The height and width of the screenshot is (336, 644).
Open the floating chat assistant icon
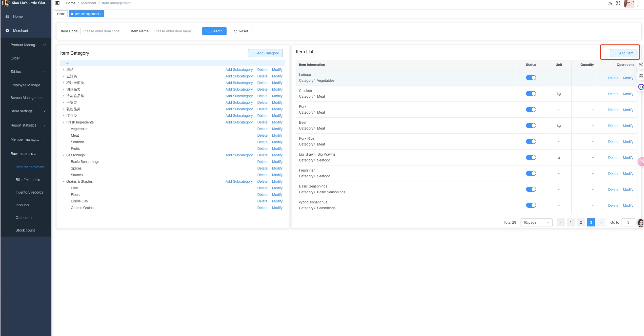point(641,87)
